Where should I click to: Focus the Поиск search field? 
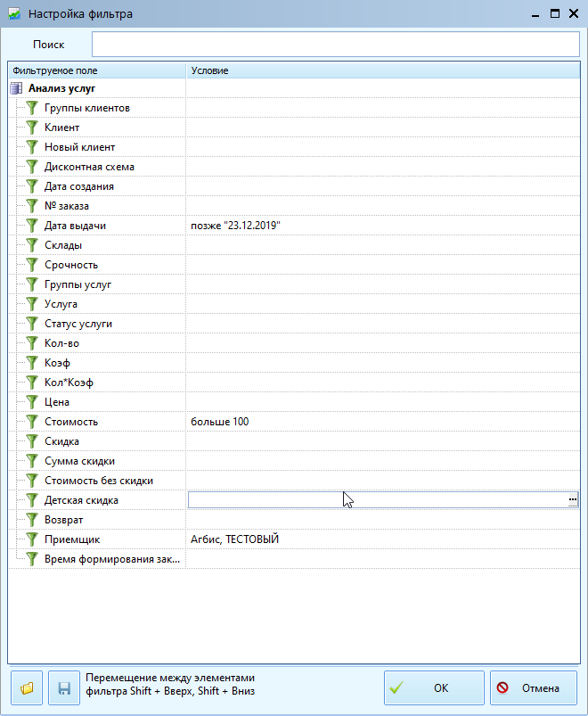click(x=336, y=45)
